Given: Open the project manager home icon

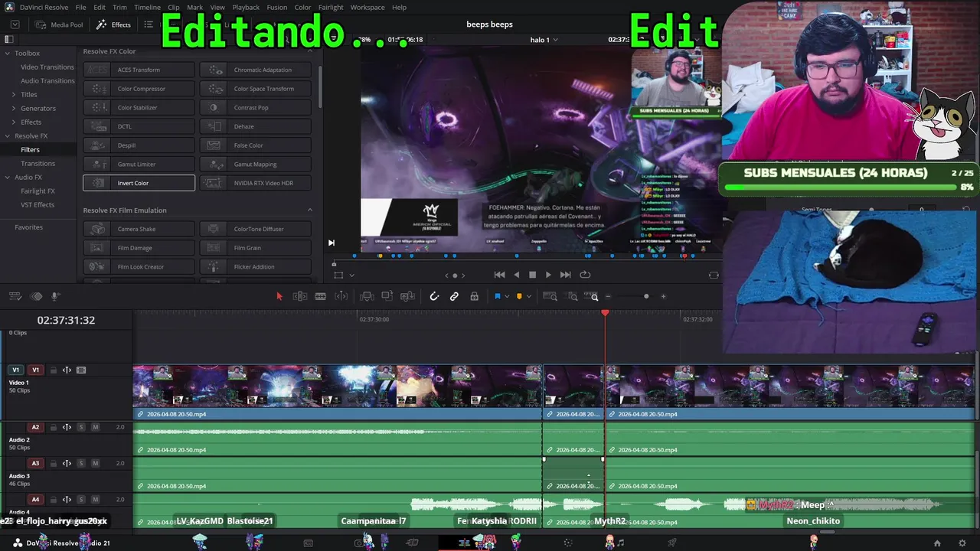Looking at the screenshot, I should click(937, 543).
